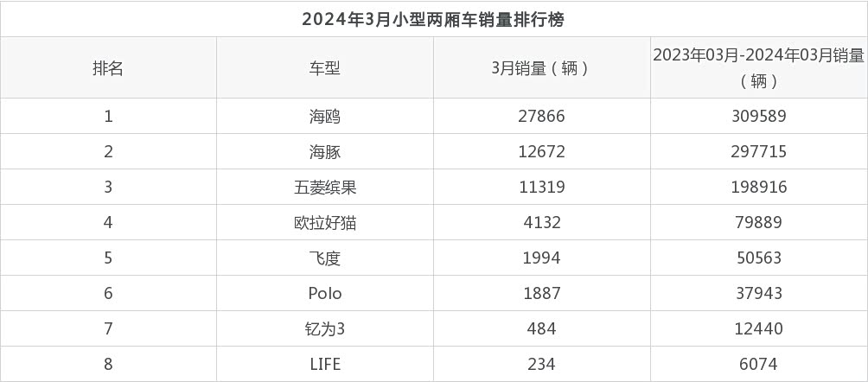
Task: Select the '车型' column header
Action: click(325, 69)
